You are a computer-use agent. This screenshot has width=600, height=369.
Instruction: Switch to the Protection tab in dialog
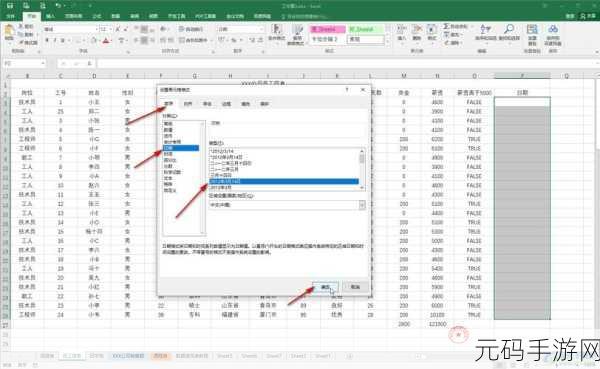pos(264,104)
